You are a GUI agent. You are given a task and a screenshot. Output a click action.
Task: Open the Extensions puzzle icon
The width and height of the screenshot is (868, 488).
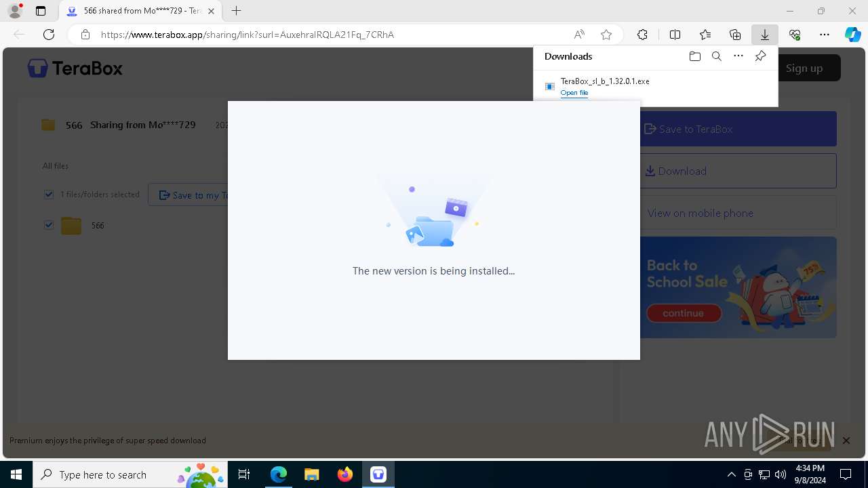(x=642, y=35)
